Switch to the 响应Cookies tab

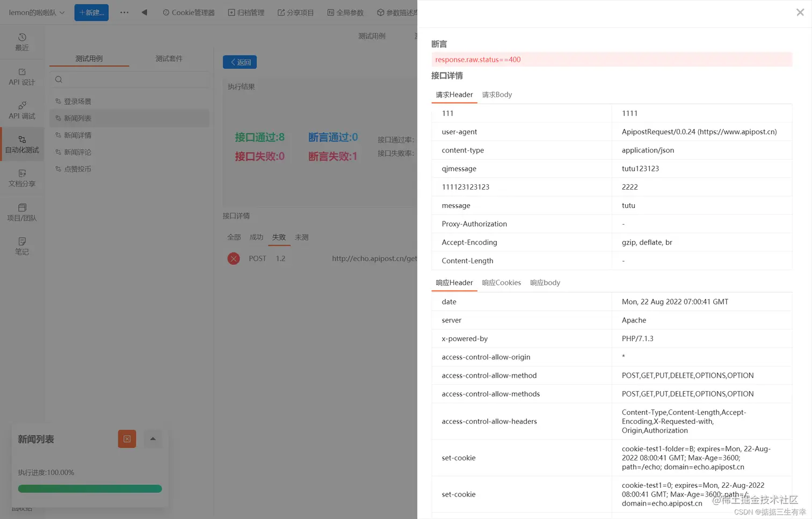coord(502,283)
